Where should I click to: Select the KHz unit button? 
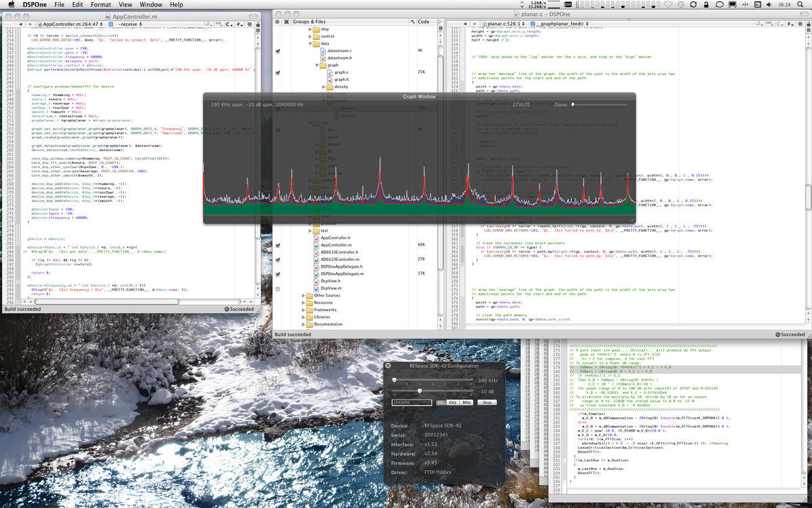tap(452, 402)
